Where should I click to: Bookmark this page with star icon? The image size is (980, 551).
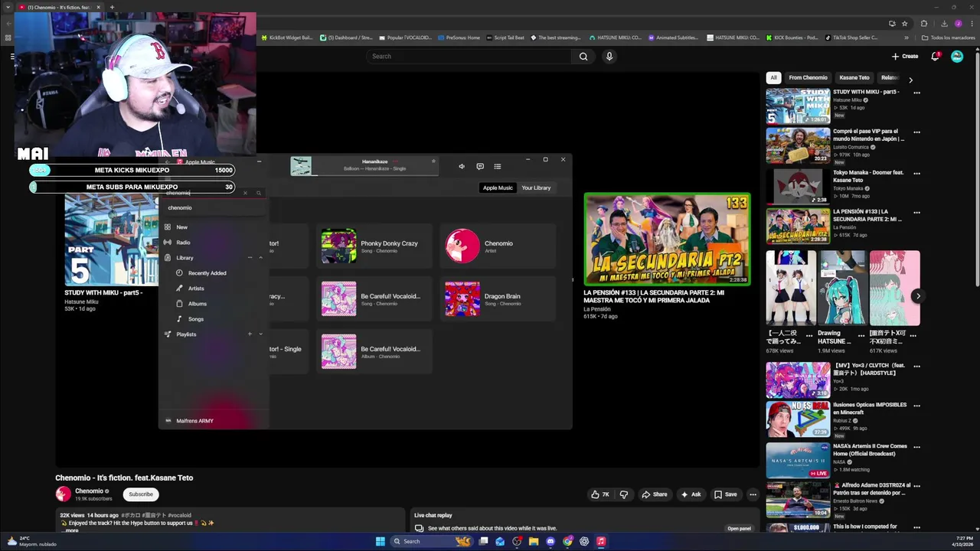(x=904, y=24)
